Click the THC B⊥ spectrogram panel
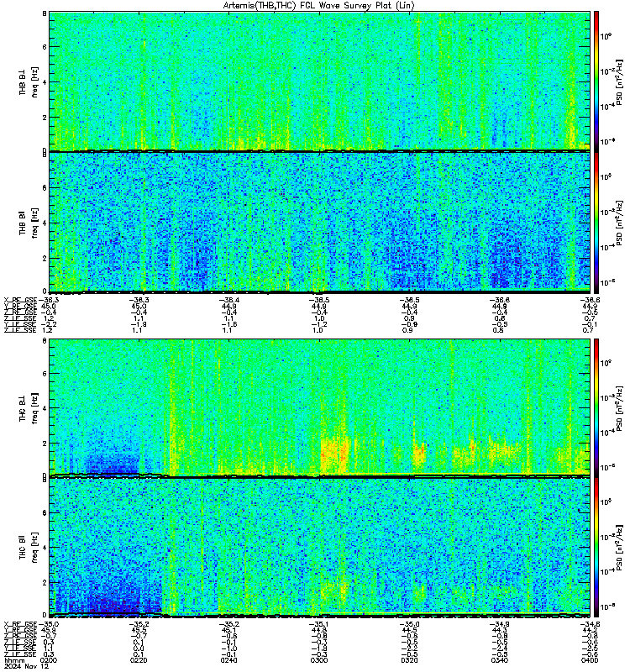 point(320,407)
